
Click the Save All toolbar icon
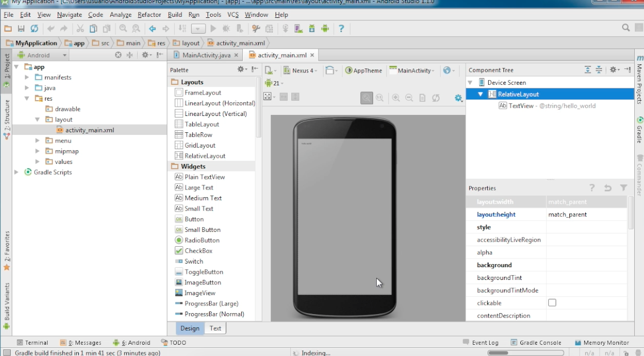tap(21, 29)
